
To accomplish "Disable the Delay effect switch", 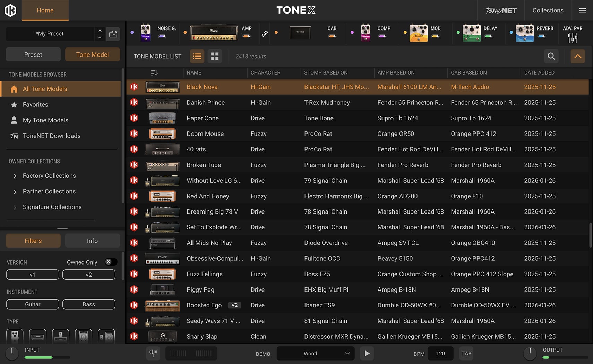I will click(x=488, y=36).
